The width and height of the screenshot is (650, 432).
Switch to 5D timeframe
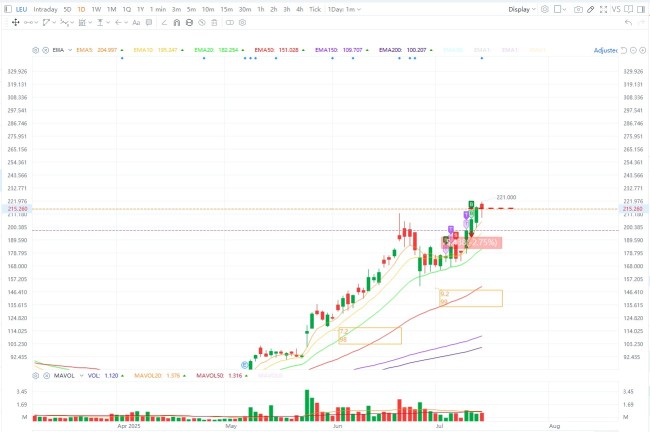click(x=67, y=9)
